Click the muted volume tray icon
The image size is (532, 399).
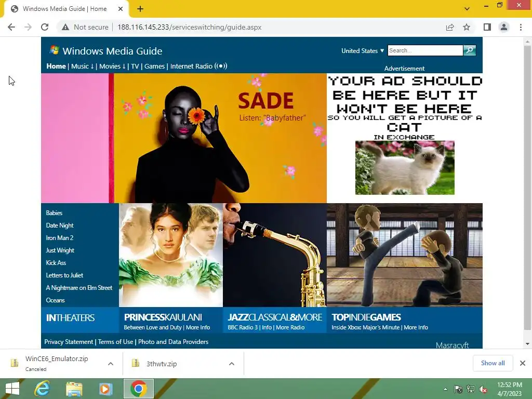coord(483,389)
